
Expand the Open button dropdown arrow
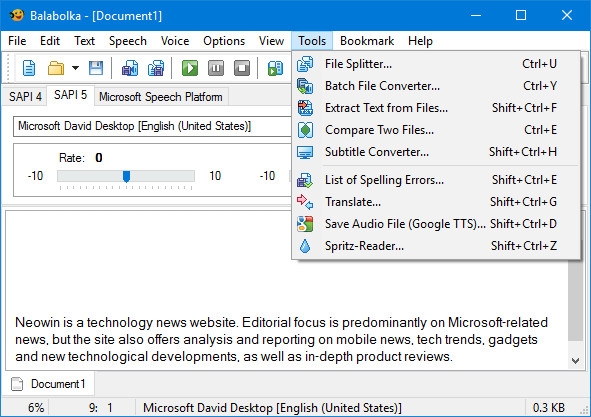[75, 68]
